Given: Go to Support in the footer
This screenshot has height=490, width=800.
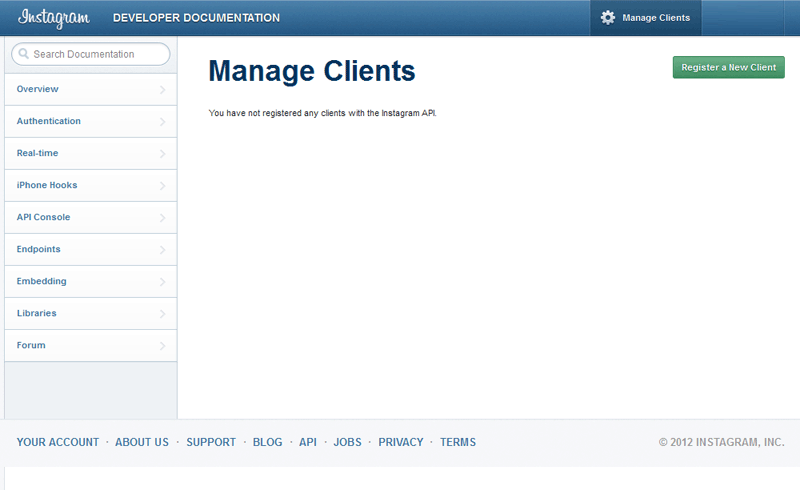Looking at the screenshot, I should click(211, 442).
